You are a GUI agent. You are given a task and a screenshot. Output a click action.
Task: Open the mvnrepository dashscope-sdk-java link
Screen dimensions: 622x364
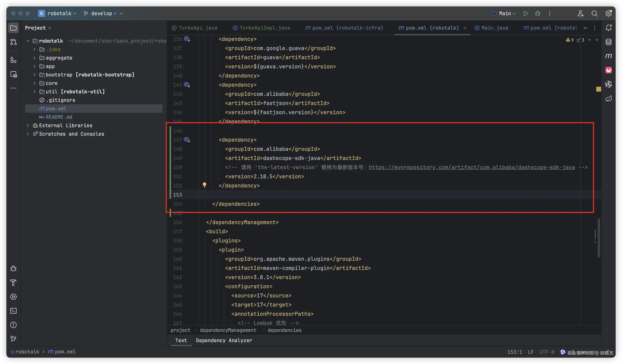(x=471, y=167)
